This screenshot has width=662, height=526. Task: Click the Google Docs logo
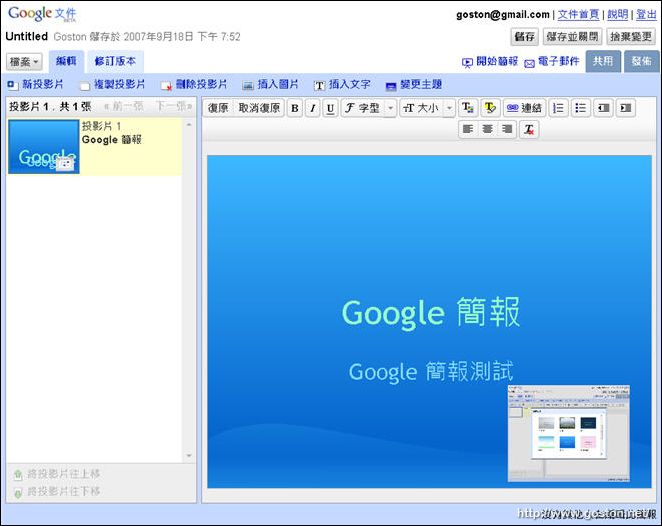pos(42,14)
